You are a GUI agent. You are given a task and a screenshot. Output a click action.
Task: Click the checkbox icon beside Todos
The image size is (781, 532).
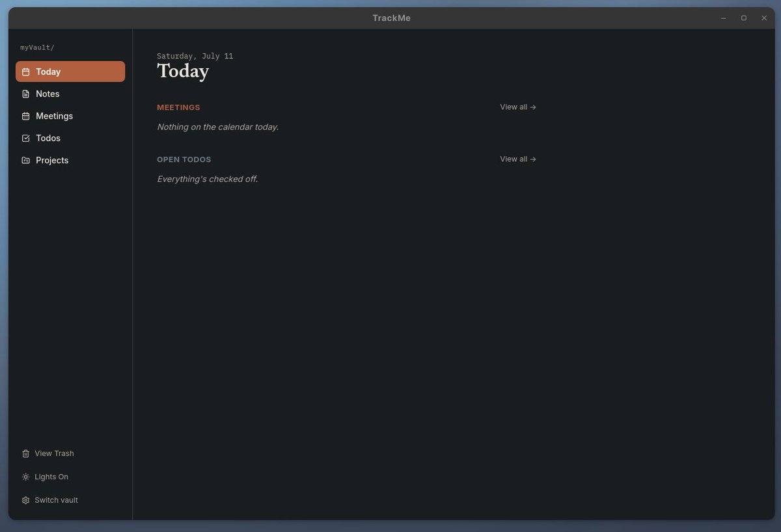click(x=25, y=138)
